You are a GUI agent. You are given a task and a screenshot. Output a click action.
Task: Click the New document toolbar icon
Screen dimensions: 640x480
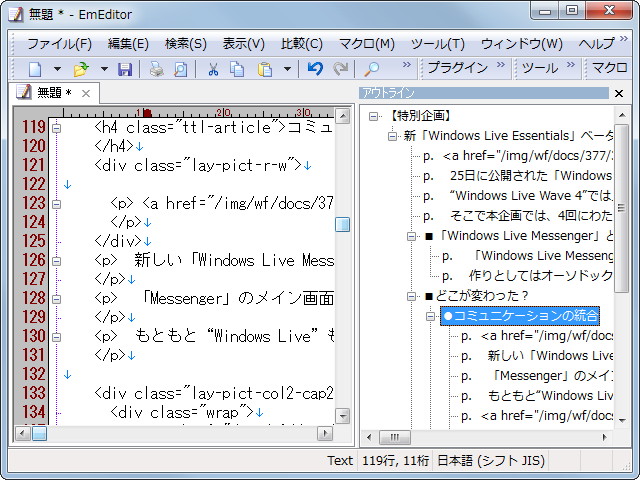tap(35, 69)
